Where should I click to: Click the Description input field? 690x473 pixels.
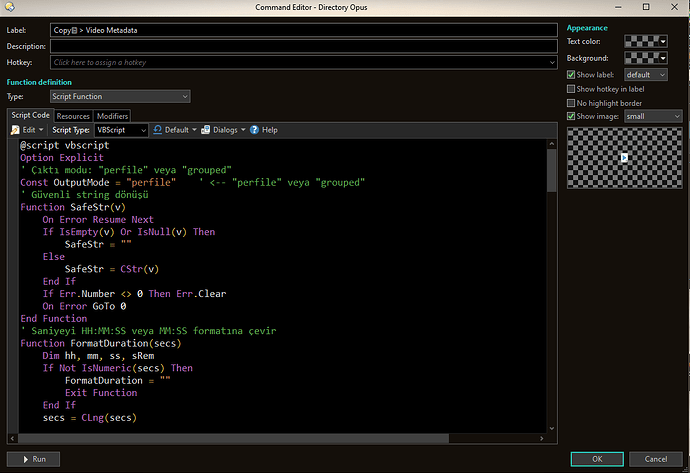pyautogui.click(x=304, y=46)
